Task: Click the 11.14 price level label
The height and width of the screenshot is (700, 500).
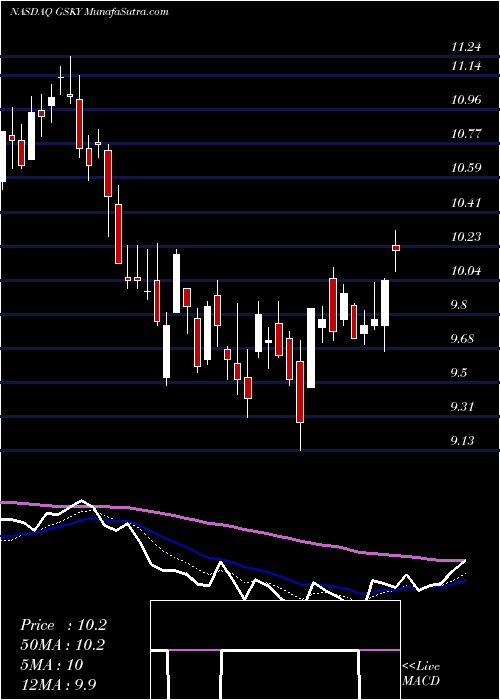Action: coord(466,66)
